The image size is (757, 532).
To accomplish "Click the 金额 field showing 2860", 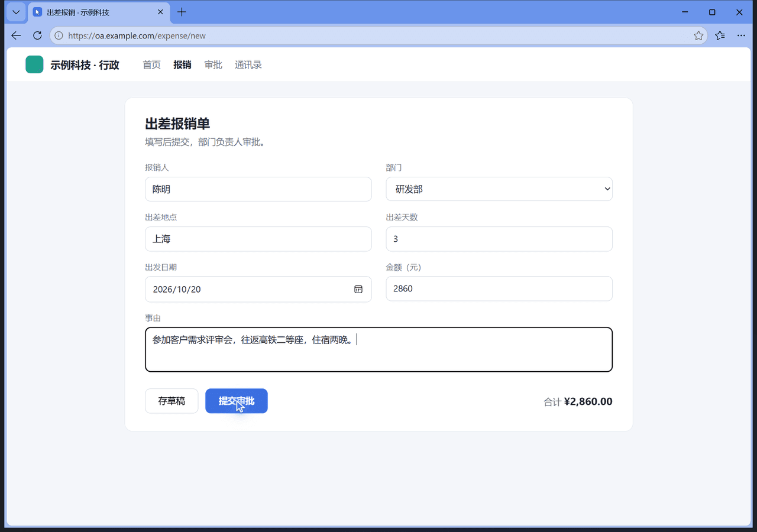I will [x=499, y=288].
